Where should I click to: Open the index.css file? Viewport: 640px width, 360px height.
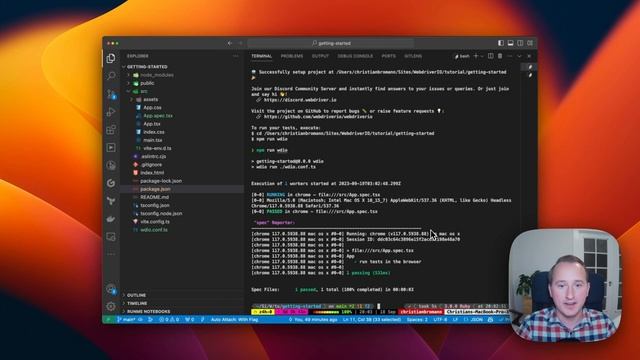tap(154, 132)
